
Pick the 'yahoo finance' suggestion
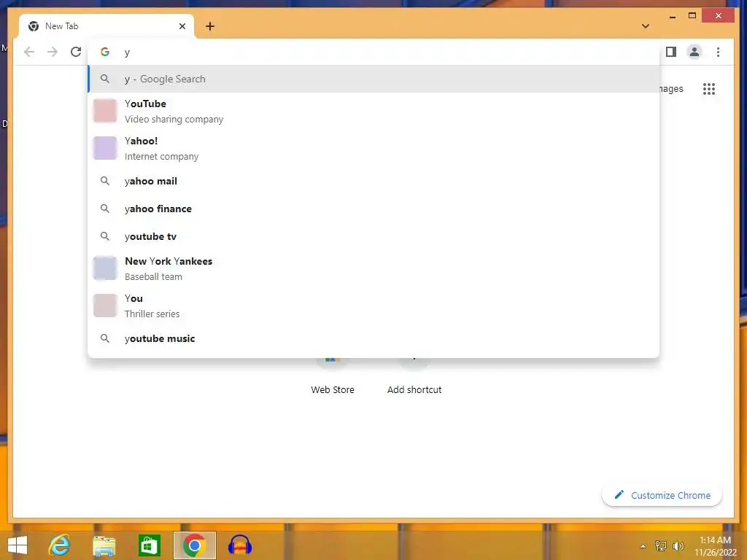373,209
